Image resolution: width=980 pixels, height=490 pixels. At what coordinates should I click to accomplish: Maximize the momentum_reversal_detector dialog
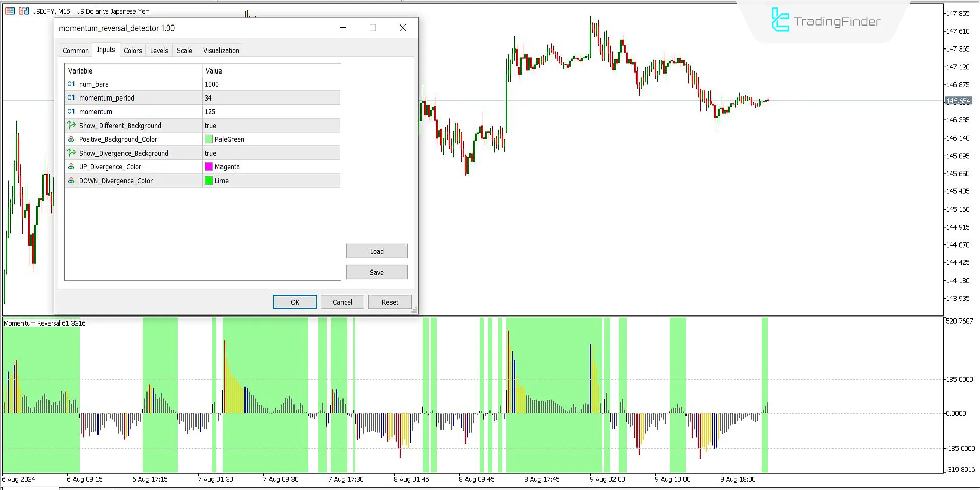[373, 28]
